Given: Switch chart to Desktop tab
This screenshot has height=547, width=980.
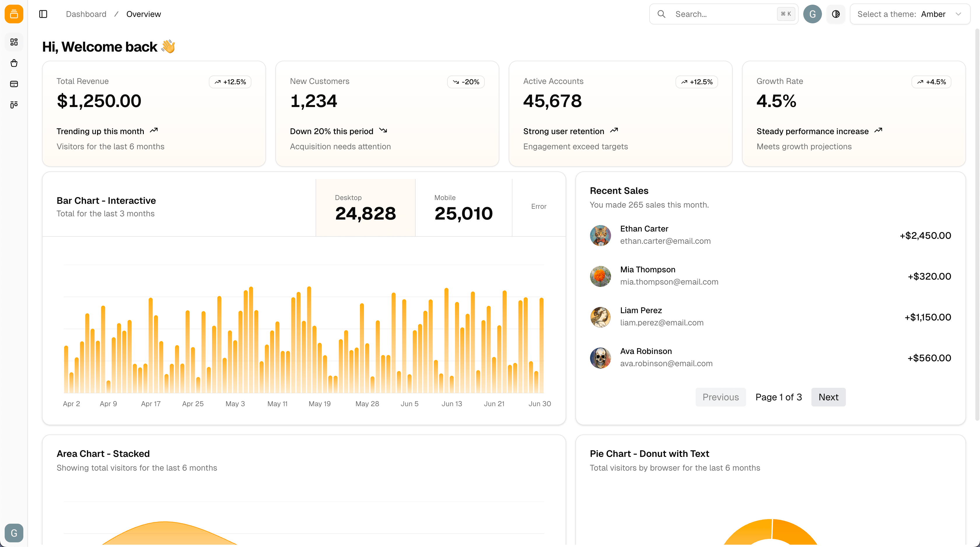Looking at the screenshot, I should pos(365,208).
